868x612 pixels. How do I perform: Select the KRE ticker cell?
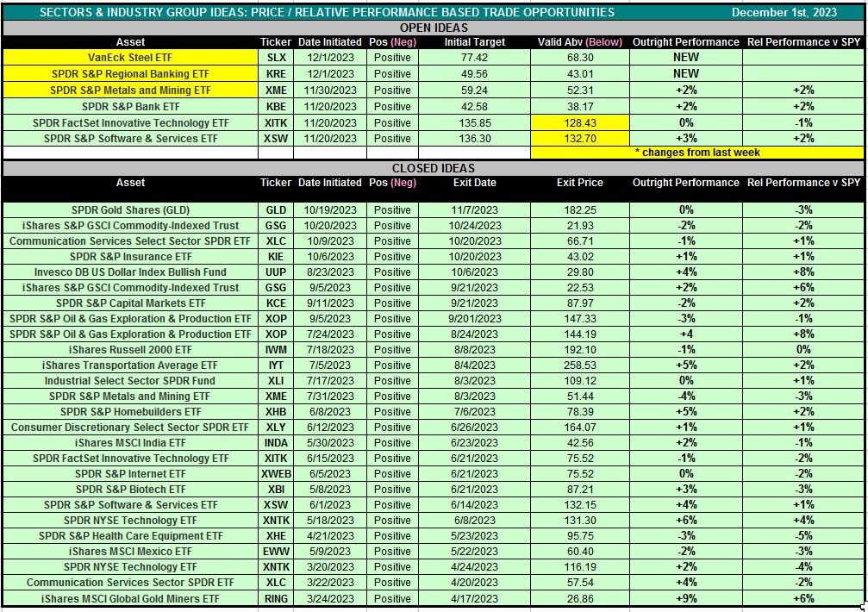pos(277,74)
